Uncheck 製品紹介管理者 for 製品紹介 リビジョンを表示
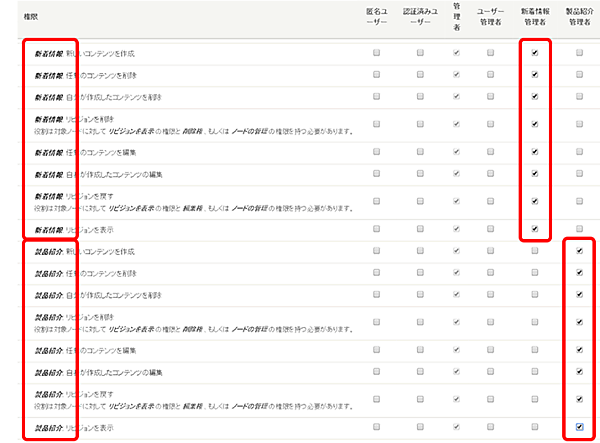The height and width of the screenshot is (443, 600). pos(579,427)
